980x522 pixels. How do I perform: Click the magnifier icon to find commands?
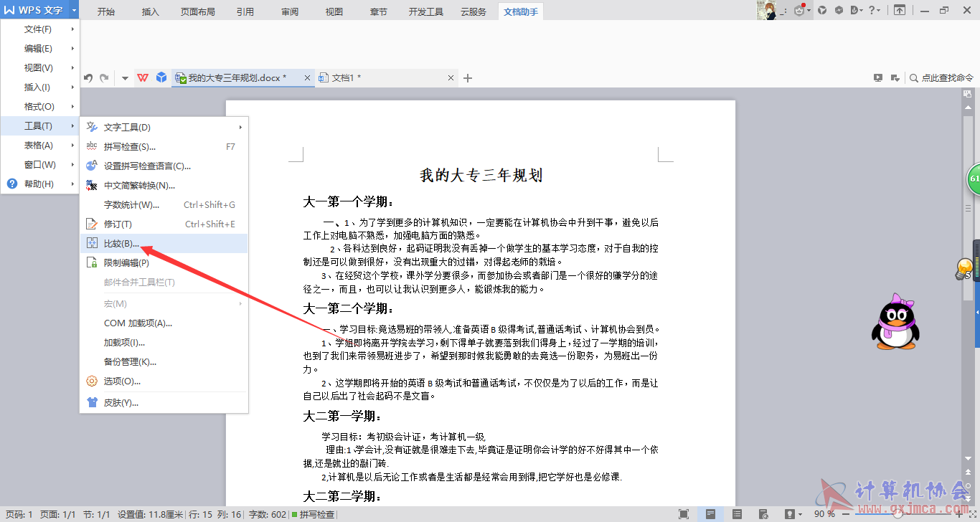click(x=914, y=78)
